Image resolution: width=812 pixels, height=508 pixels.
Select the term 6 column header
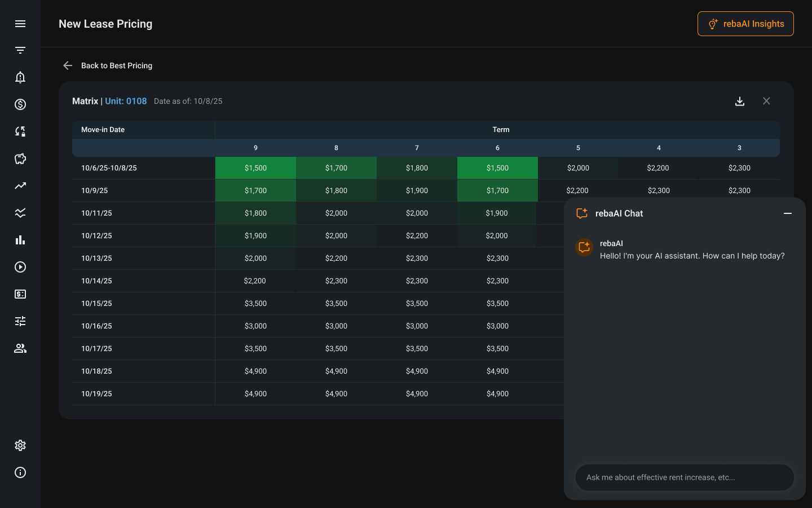(x=497, y=148)
